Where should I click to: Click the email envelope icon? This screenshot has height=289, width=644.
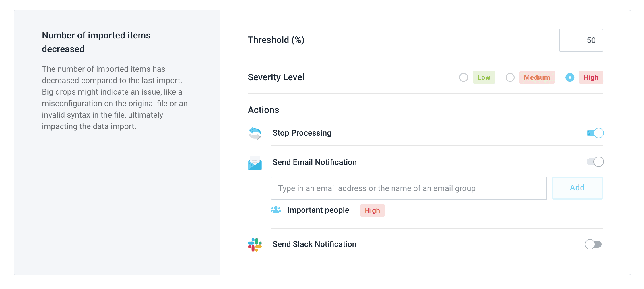[x=255, y=163]
